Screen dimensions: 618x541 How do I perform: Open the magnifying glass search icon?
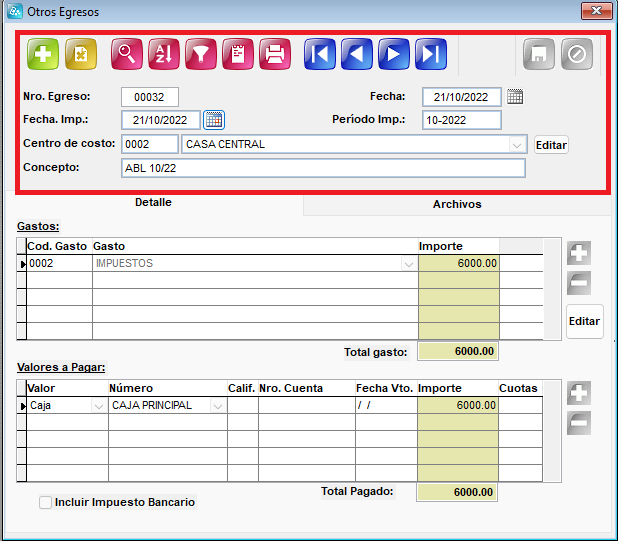pos(127,54)
